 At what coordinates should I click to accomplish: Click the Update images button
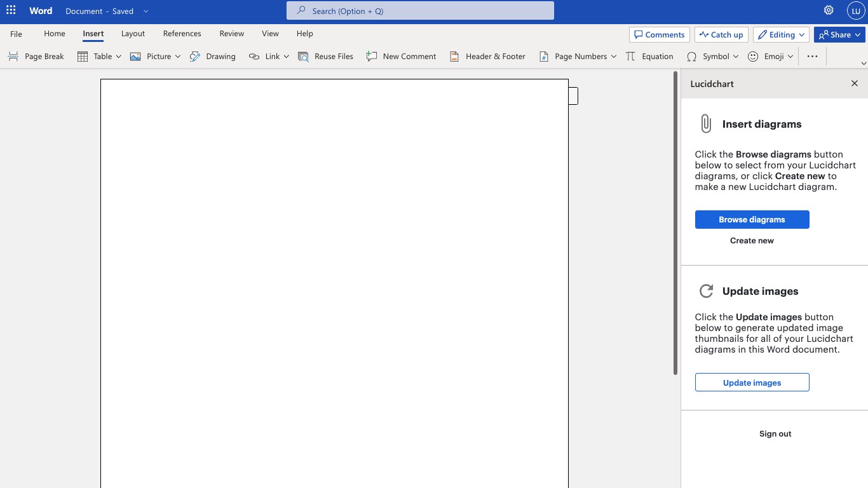pyautogui.click(x=752, y=383)
